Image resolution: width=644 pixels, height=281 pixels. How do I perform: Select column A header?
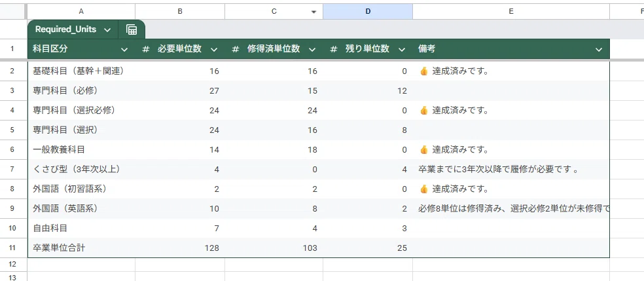pos(81,12)
